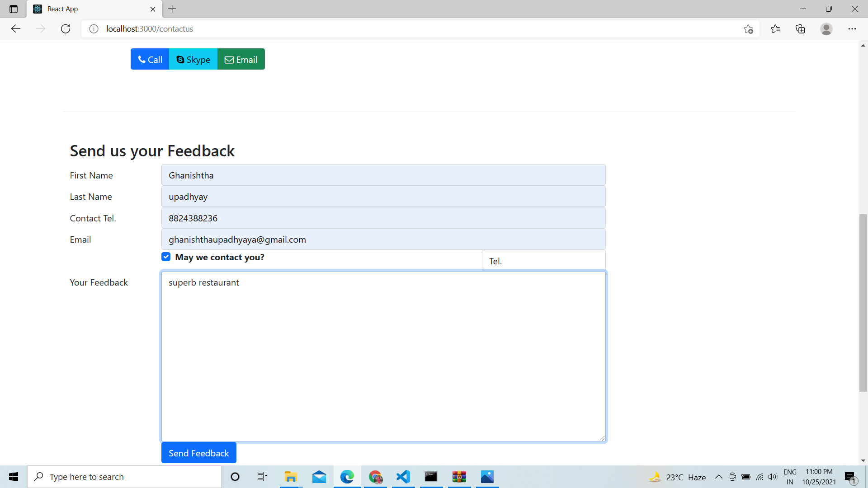Open volume control in system tray
Image resolution: width=868 pixels, height=488 pixels.
[x=773, y=477]
